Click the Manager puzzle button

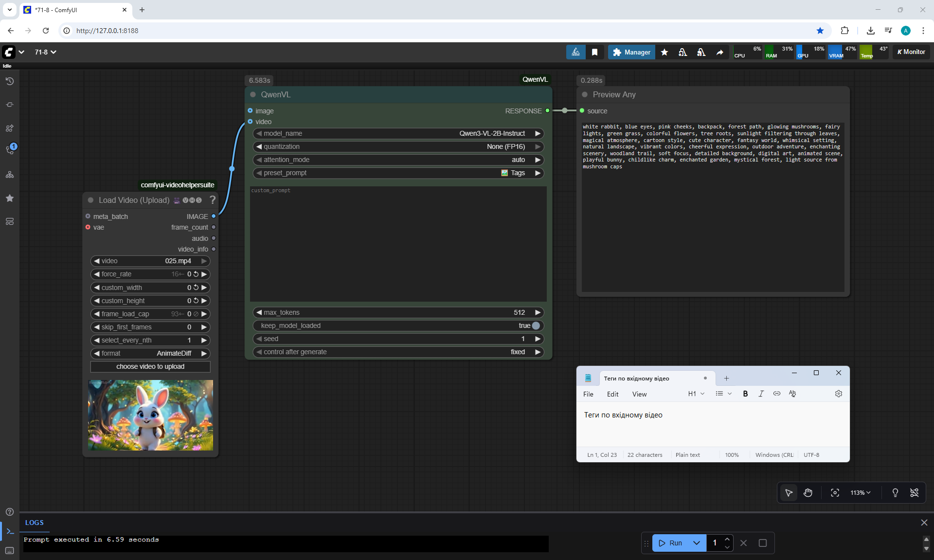pyautogui.click(x=631, y=52)
